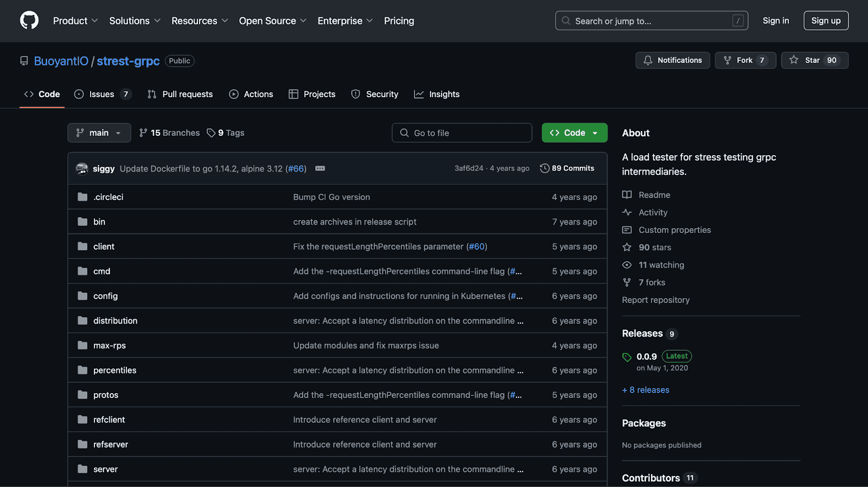Click the 'Bump CI Go version' commit message
868x487 pixels.
[331, 197]
